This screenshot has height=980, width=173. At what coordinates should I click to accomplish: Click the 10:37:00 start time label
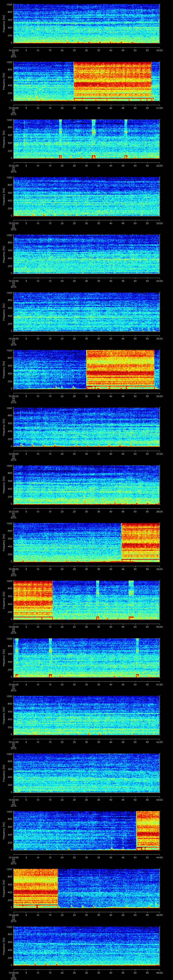[x=14, y=511]
